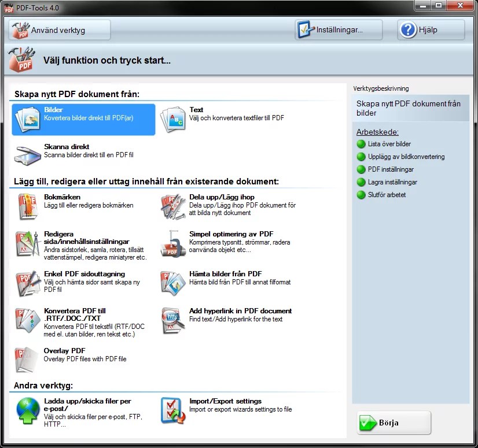Click the Lagra inställningar step

[x=392, y=182]
